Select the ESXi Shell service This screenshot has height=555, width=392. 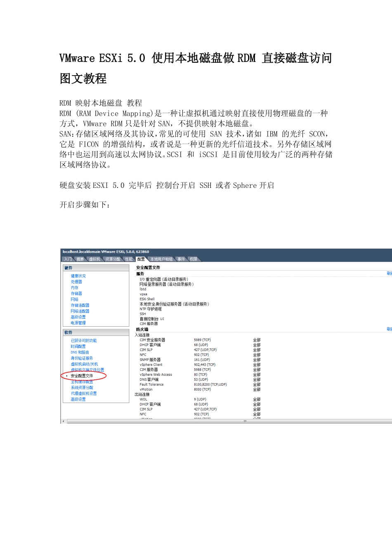click(x=147, y=299)
